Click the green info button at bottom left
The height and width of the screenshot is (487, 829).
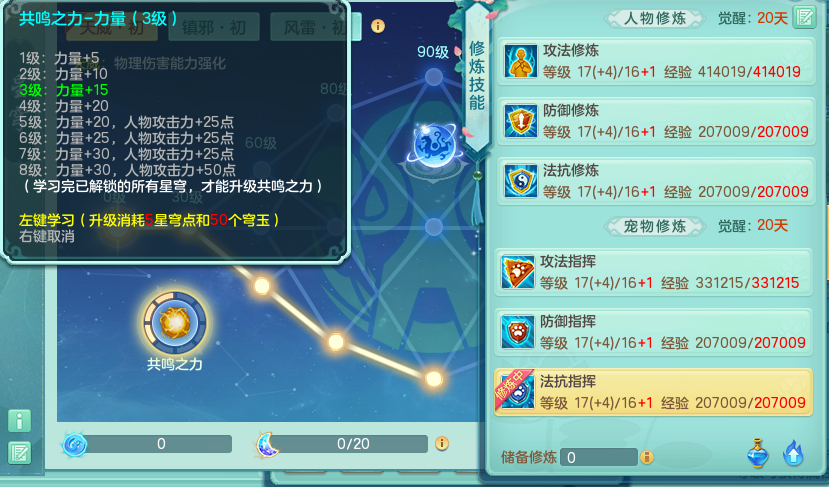pyautogui.click(x=20, y=421)
